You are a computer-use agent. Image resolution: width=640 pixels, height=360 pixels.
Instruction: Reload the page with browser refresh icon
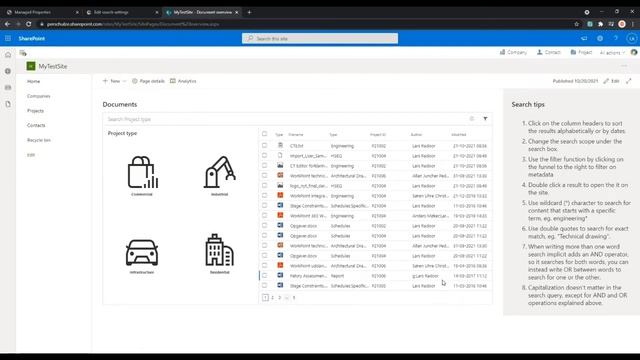coord(29,24)
